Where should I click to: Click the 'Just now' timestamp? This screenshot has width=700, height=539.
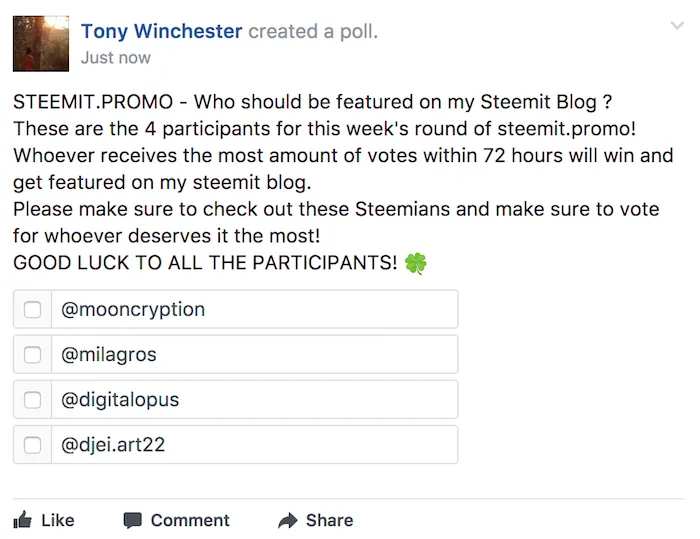(x=116, y=58)
